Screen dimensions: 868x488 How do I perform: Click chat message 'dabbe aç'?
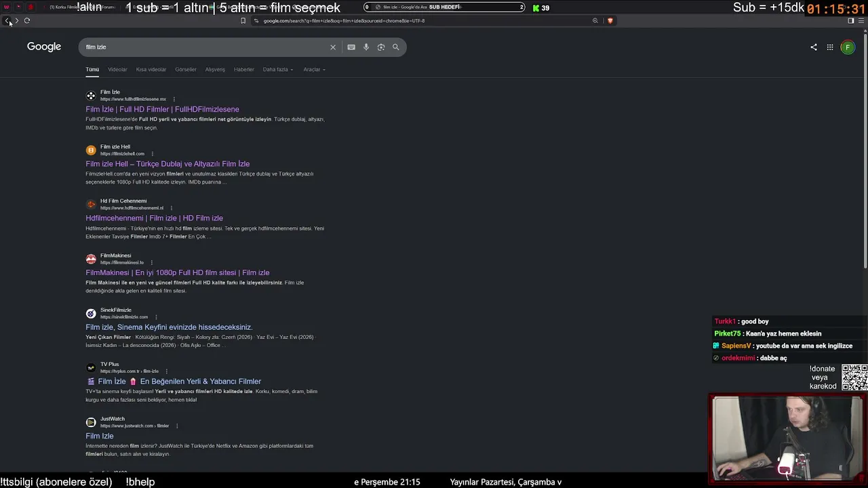(x=774, y=358)
